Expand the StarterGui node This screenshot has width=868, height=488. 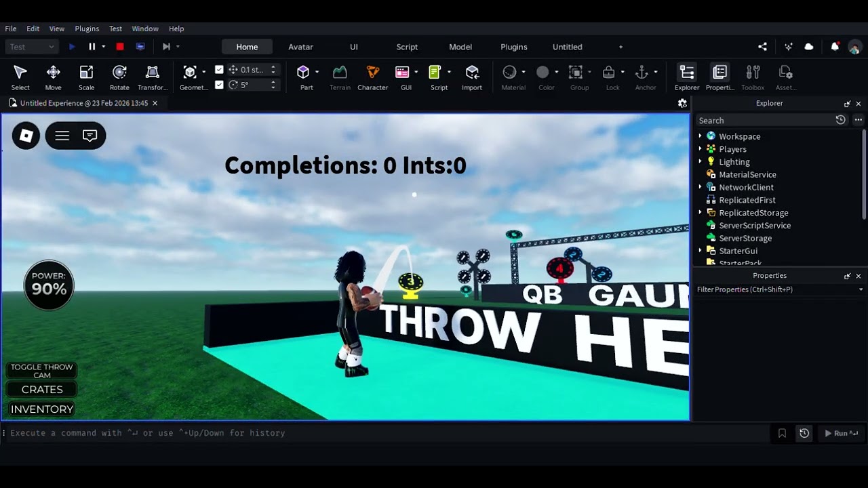tap(700, 251)
